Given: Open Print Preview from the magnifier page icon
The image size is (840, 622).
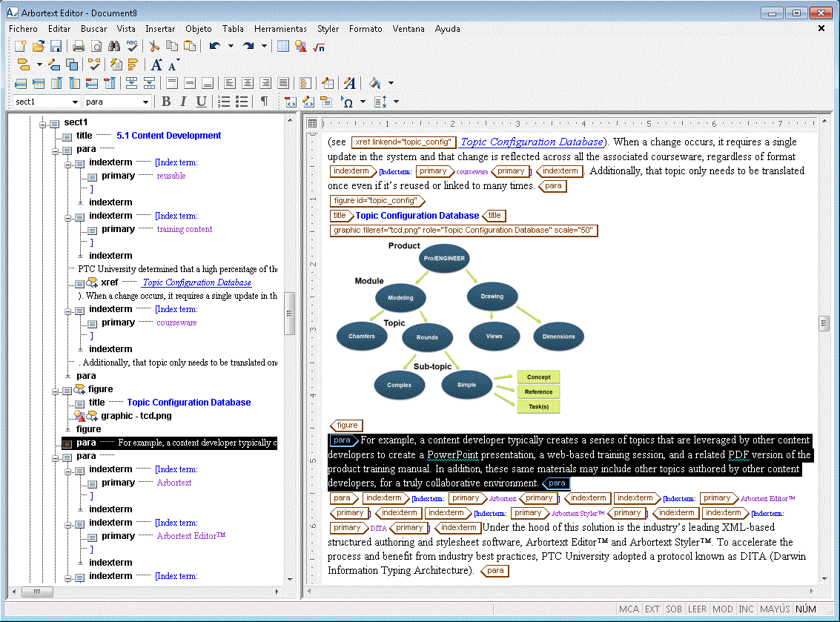Looking at the screenshot, I should (96, 47).
